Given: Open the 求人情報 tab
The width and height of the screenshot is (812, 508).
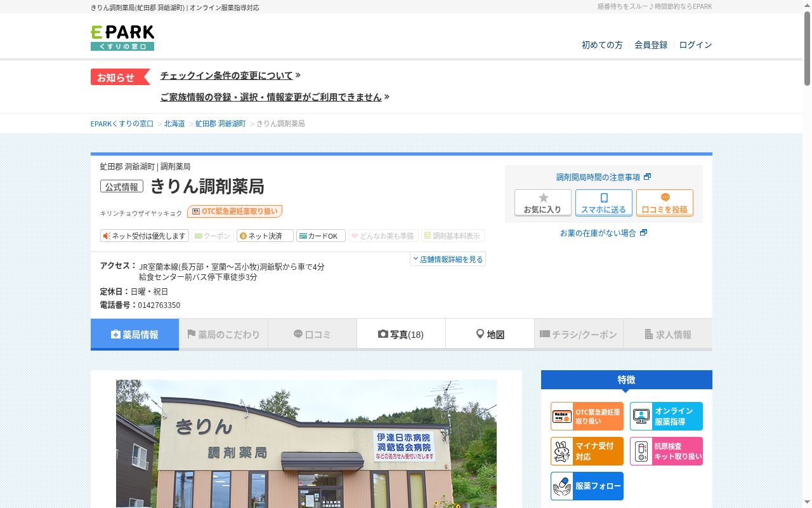Looking at the screenshot, I should click(668, 335).
